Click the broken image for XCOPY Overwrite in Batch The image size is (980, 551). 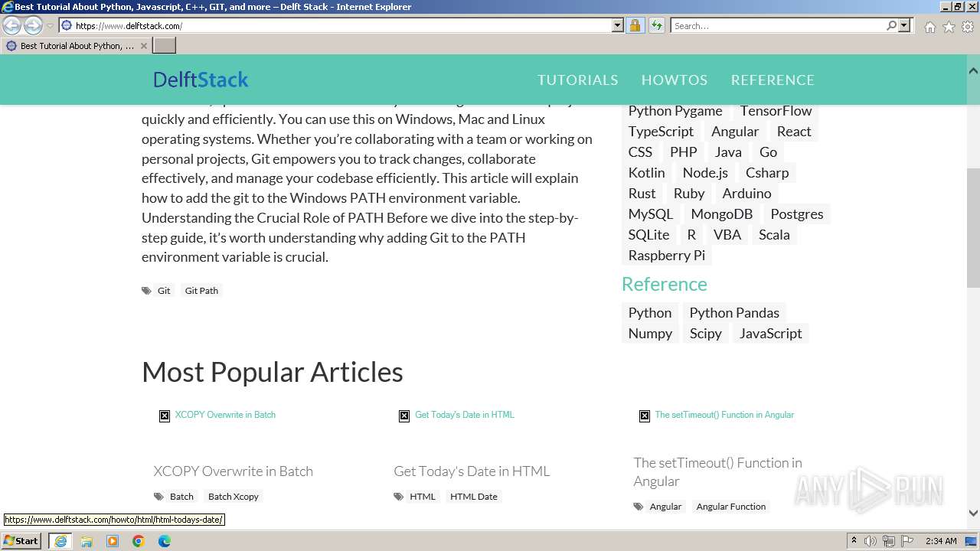point(165,416)
